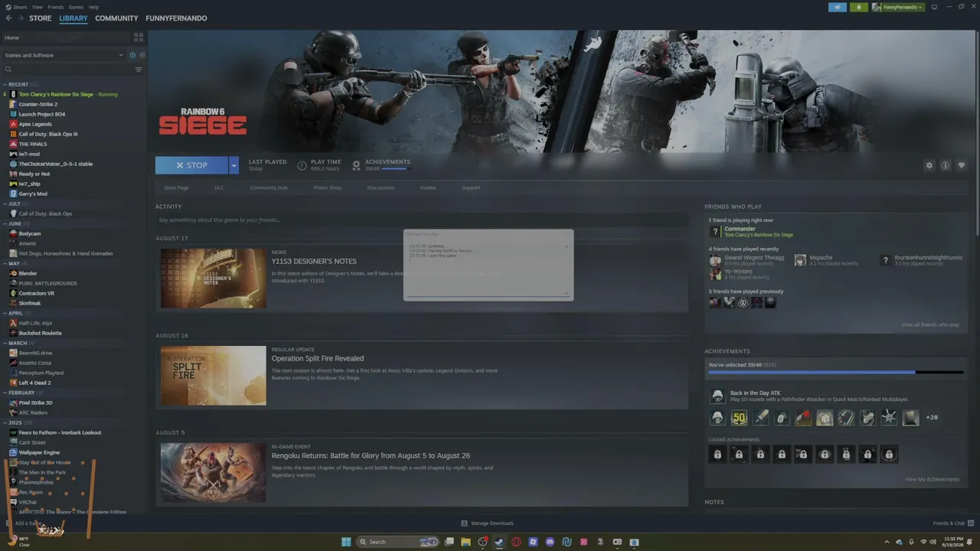Open the Friends & Chat panel

click(x=952, y=523)
